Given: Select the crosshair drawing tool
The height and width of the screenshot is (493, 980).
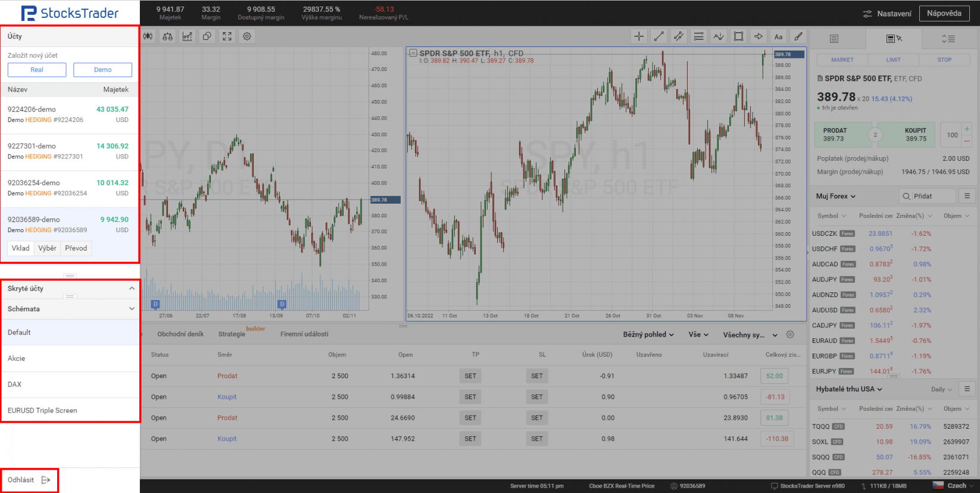Looking at the screenshot, I should coord(639,36).
